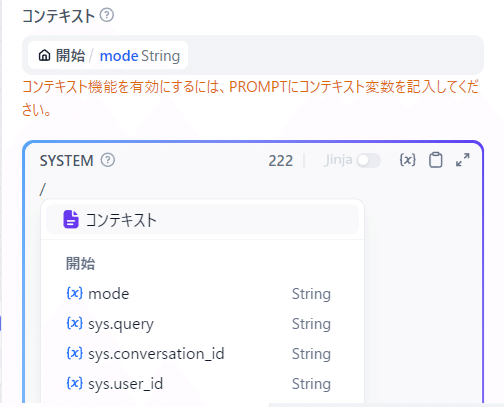504x407 pixels.
Task: Click the home icon in the context variable chip
Action: point(44,55)
